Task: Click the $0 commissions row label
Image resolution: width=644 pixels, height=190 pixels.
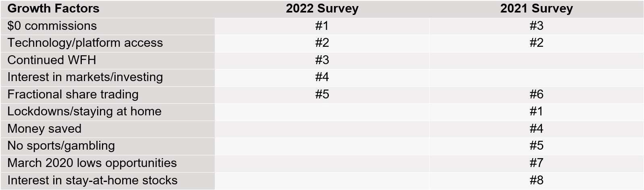Action: (52, 26)
